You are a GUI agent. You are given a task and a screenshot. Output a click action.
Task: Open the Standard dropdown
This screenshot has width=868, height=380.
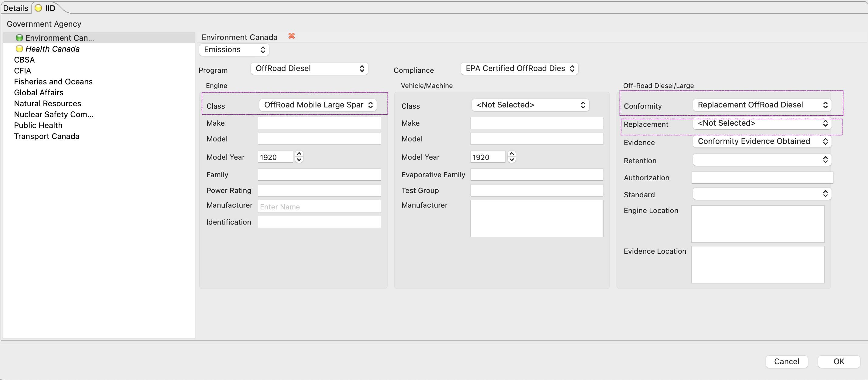(x=762, y=194)
